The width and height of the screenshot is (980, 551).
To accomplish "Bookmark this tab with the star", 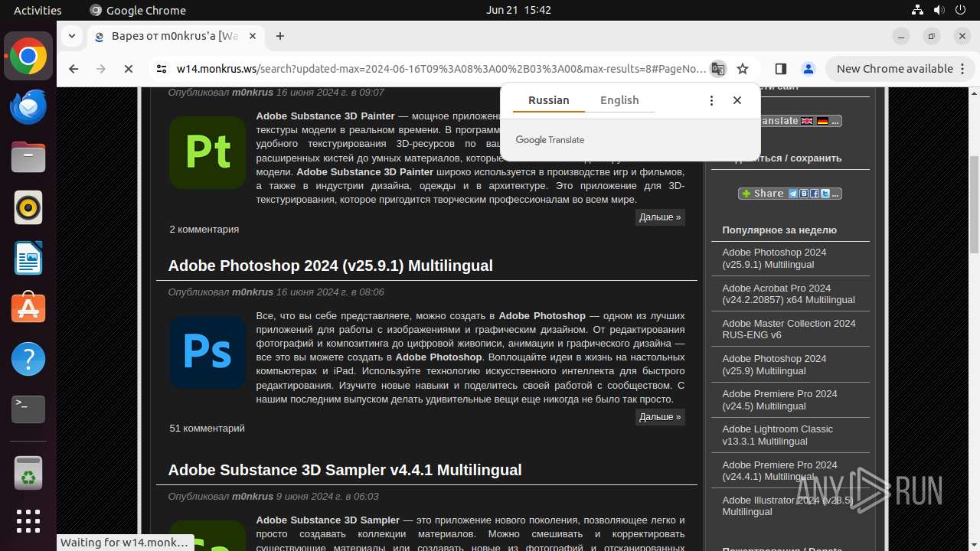I will click(743, 69).
